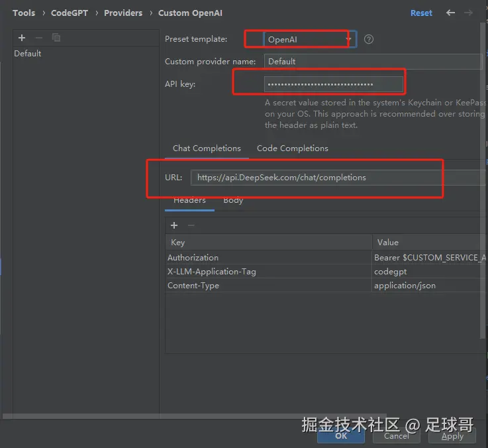
Task: Click CodeGPT in the breadcrumb
Action: 70,13
